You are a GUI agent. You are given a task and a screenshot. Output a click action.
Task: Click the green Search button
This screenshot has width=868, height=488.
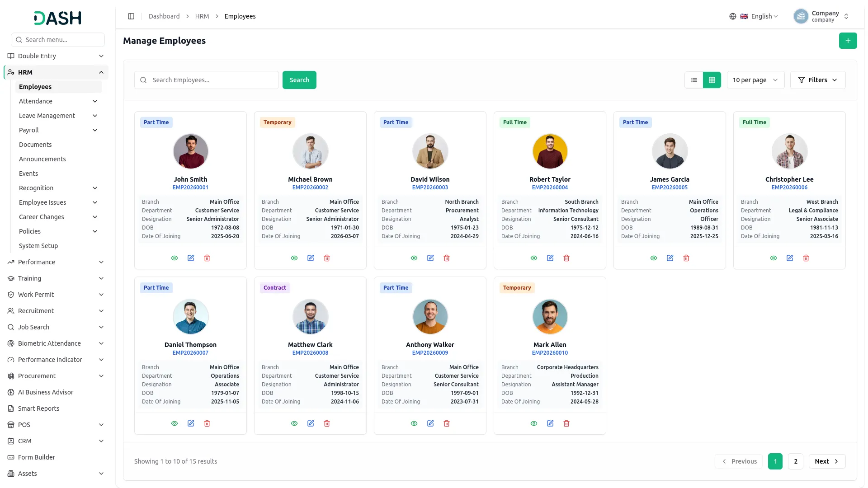point(299,80)
